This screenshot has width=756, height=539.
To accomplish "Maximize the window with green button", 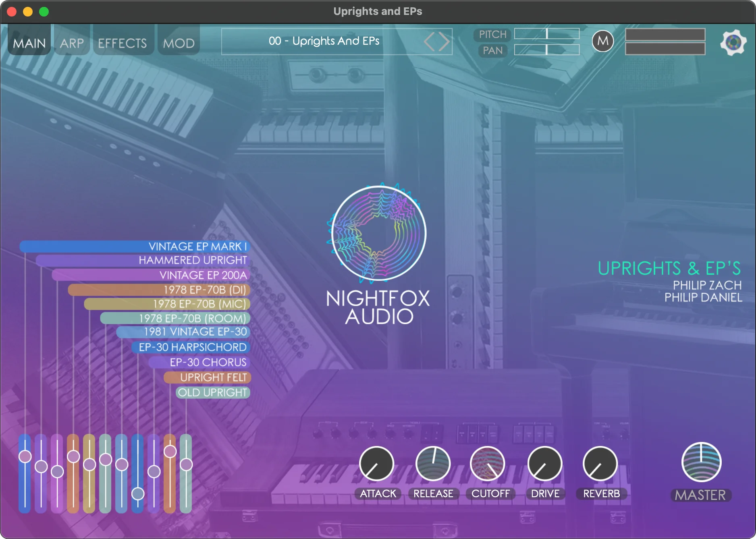I will point(44,12).
